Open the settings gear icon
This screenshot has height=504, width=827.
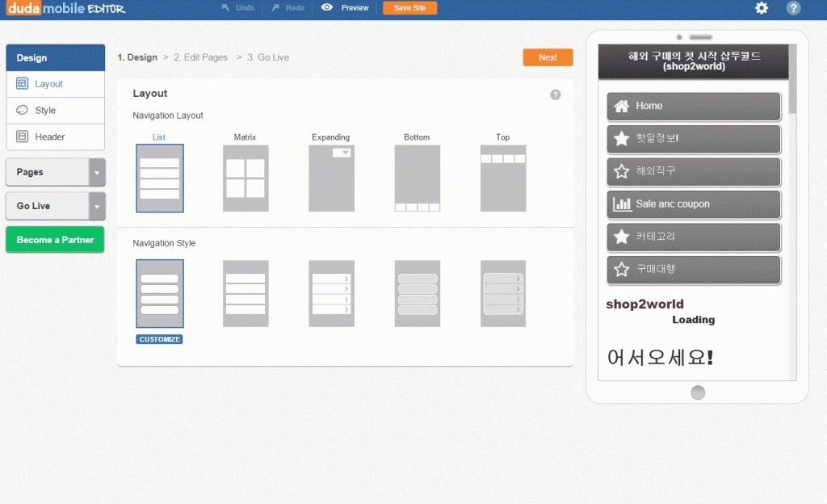pyautogui.click(x=762, y=8)
